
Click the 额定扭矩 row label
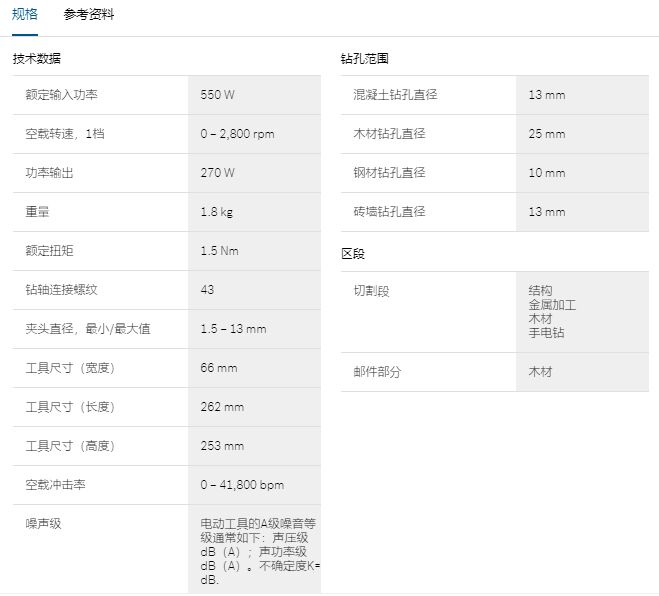click(x=50, y=251)
